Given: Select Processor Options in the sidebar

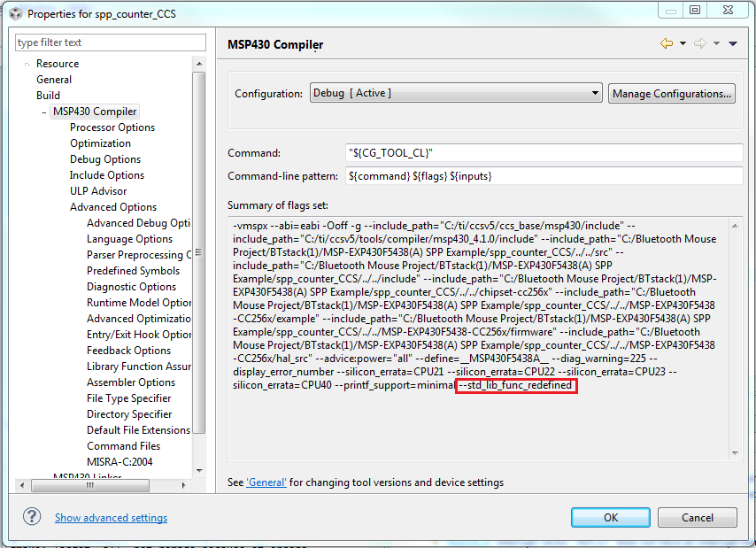Looking at the screenshot, I should tap(112, 127).
